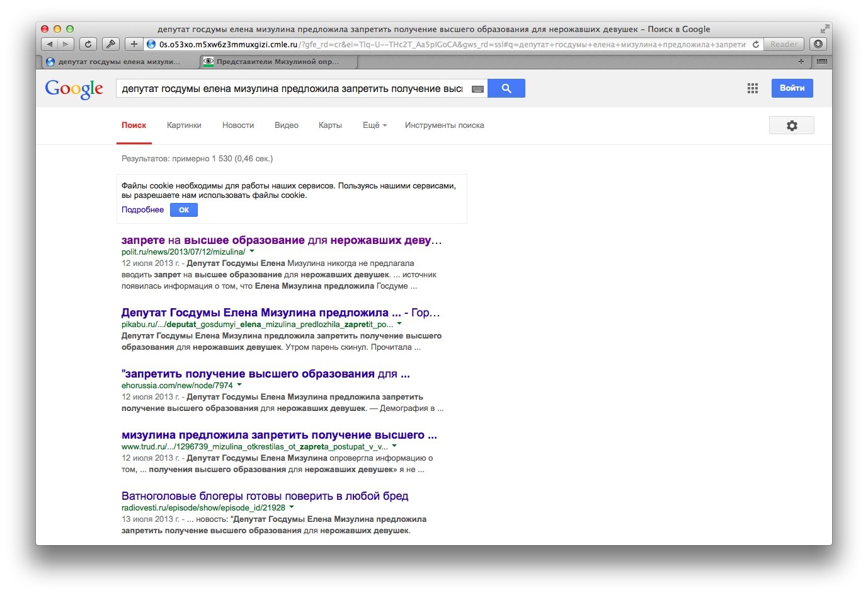
Task: Click the blue Войти sign-in button
Action: (792, 88)
